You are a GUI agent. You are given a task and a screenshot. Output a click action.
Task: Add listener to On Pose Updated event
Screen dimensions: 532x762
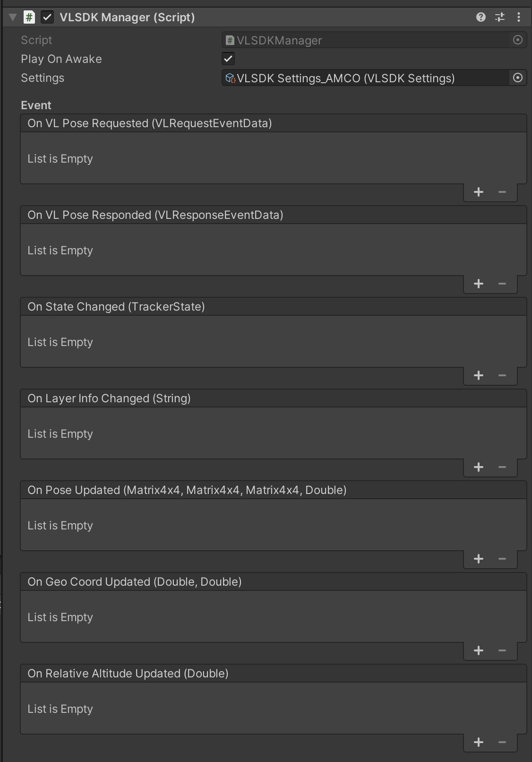pyautogui.click(x=479, y=559)
